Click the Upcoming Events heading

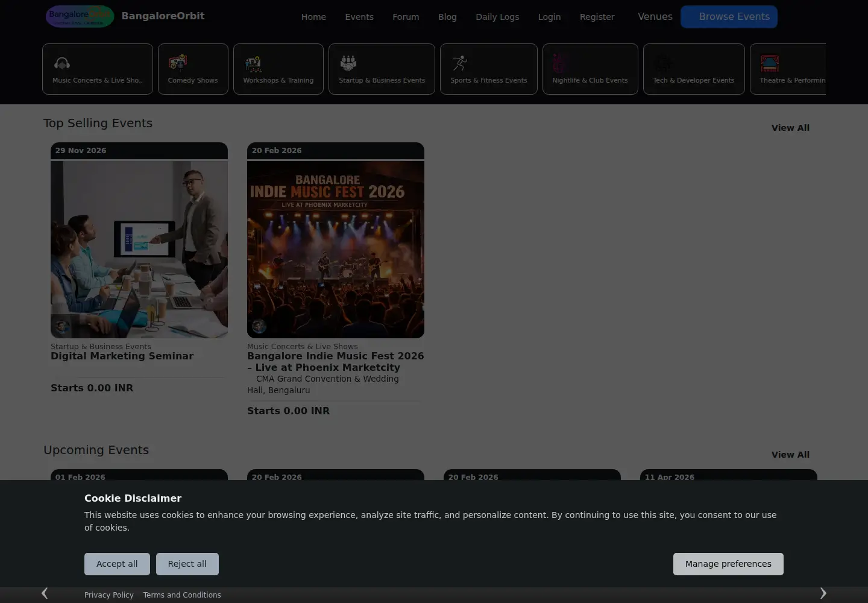pyautogui.click(x=96, y=450)
